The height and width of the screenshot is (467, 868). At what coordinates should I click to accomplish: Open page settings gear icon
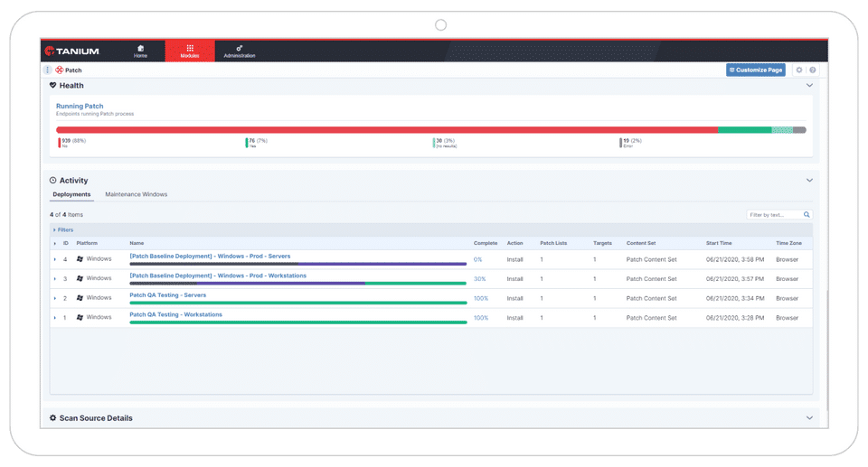[x=798, y=70]
